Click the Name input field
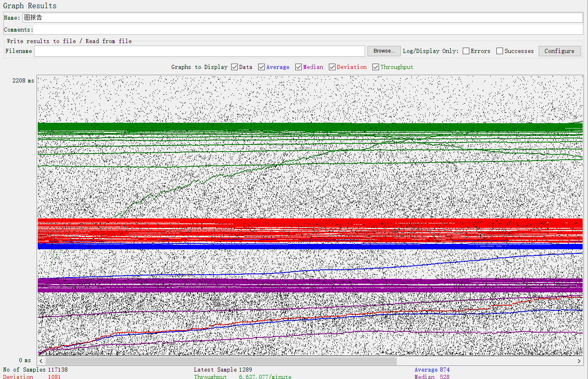This screenshot has width=588, height=379. (x=303, y=17)
